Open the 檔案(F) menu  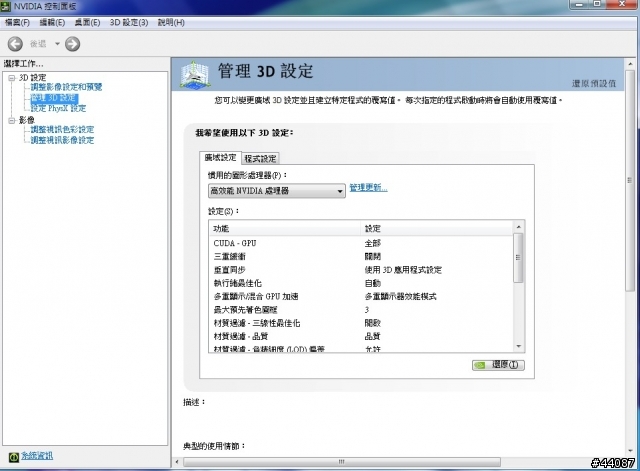[17, 22]
